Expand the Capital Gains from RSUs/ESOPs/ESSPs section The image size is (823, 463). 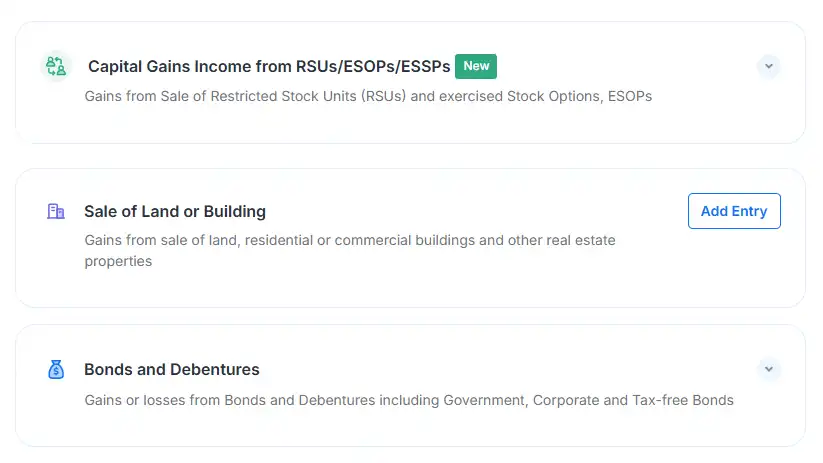768,66
